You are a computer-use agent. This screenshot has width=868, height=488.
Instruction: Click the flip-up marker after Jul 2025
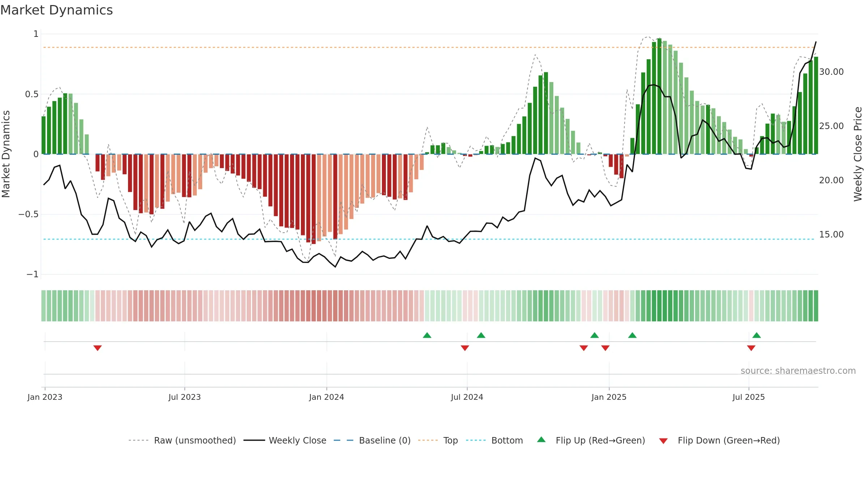(x=757, y=335)
